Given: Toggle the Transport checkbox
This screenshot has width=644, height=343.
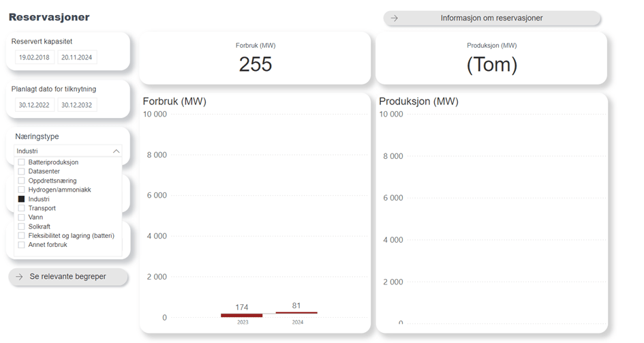Looking at the screenshot, I should [x=22, y=208].
